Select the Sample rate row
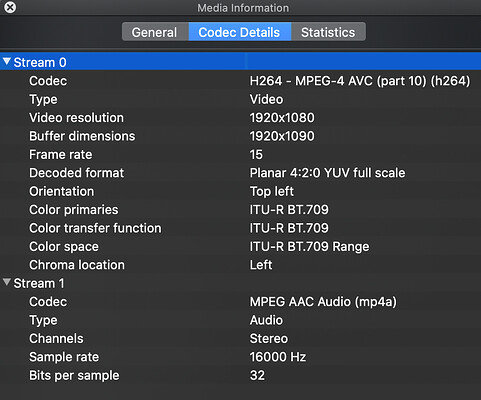Screen dimensions: 481x400 (240, 357)
